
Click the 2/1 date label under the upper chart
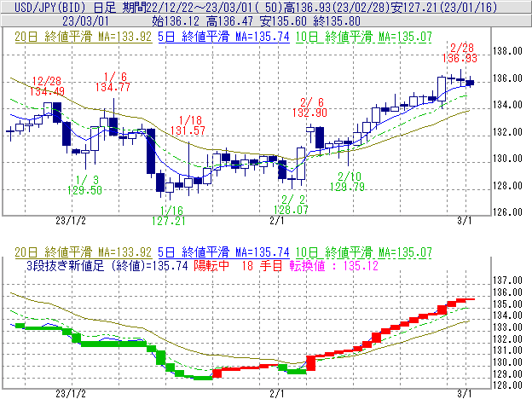pos(277,221)
